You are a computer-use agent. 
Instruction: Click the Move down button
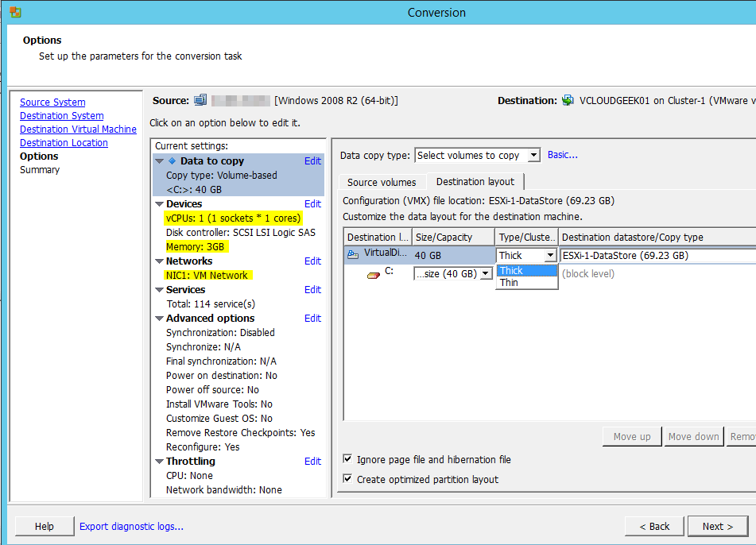694,437
